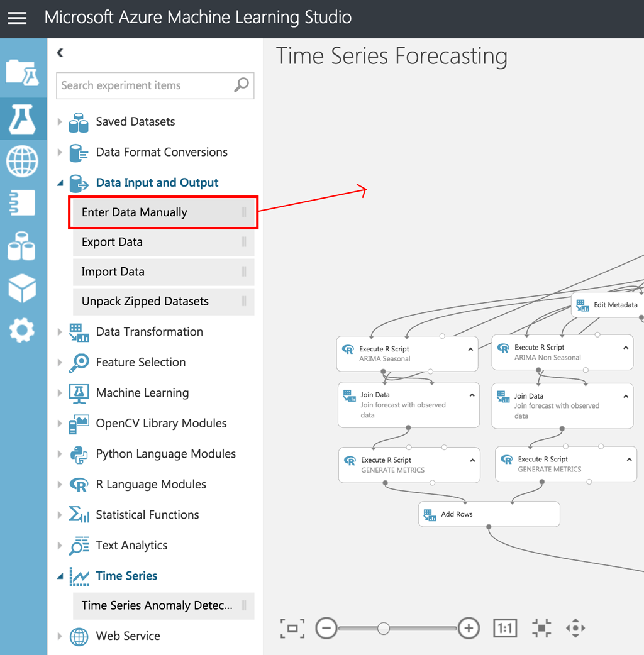Select the ARIMA Non Seasonal Execute R Script module
The image size is (644, 655).
(x=562, y=352)
